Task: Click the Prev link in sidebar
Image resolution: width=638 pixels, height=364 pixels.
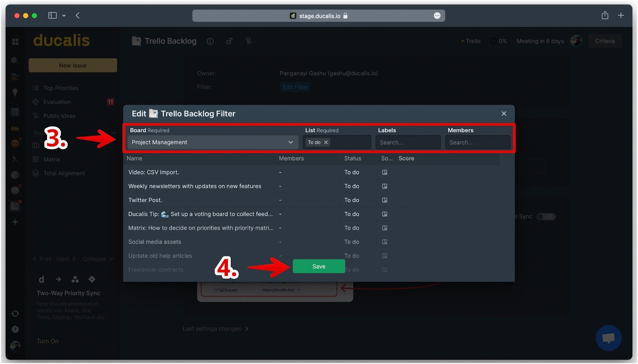Action: (x=42, y=259)
